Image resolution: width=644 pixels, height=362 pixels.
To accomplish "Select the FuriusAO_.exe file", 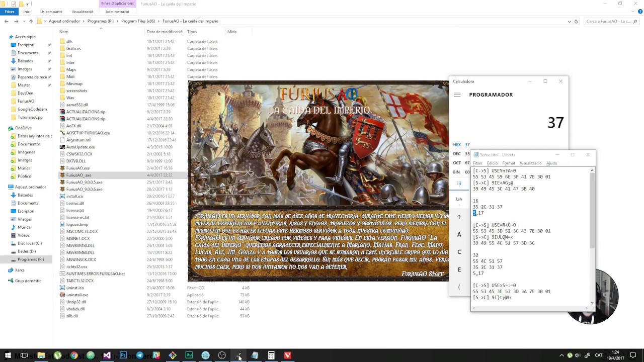I will click(x=79, y=175).
